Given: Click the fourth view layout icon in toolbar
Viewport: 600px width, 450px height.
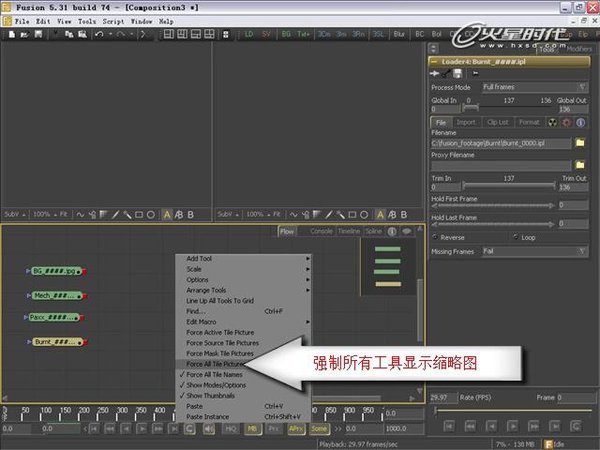Looking at the screenshot, I should pyautogui.click(x=209, y=34).
